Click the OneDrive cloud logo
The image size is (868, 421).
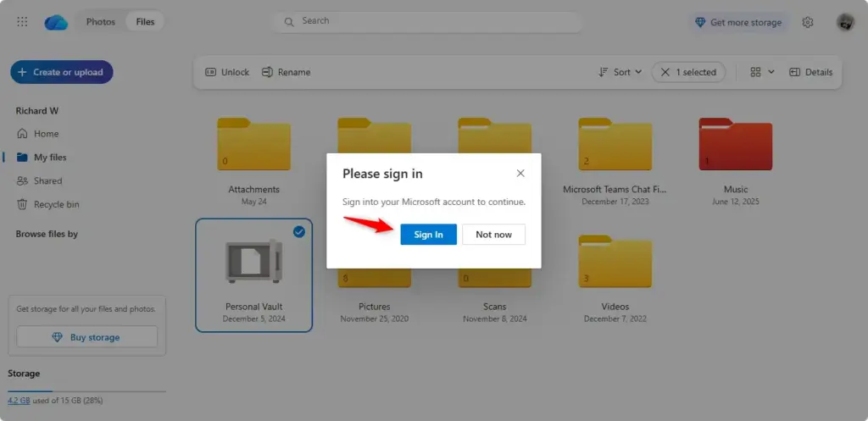coord(56,22)
